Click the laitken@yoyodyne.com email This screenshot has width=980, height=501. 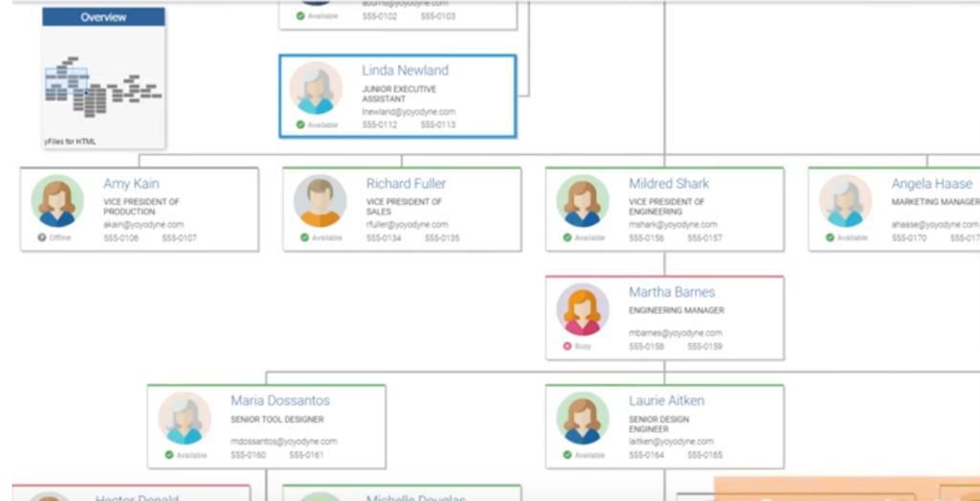(671, 442)
